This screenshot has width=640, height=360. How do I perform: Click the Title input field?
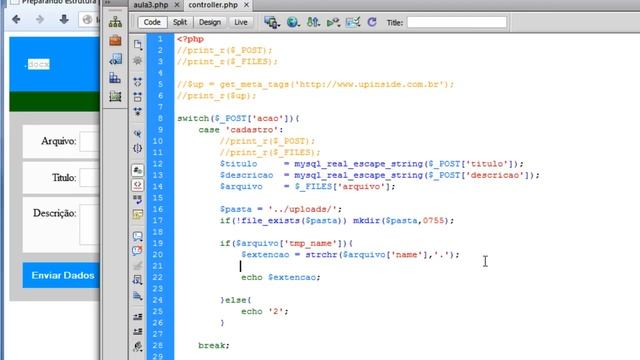[x=457, y=22]
